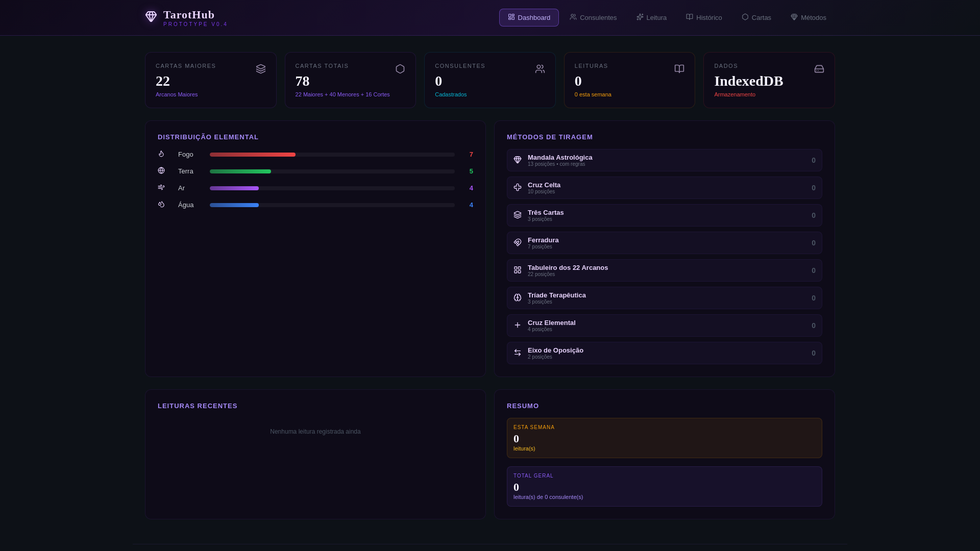Select the Três Cartas method name
980x551 pixels.
coord(546,213)
